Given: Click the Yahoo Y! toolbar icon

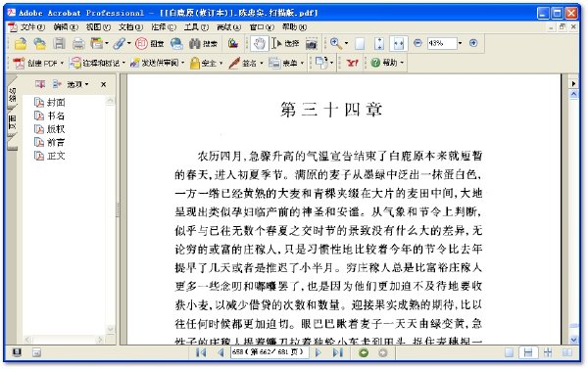Looking at the screenshot, I should [353, 63].
